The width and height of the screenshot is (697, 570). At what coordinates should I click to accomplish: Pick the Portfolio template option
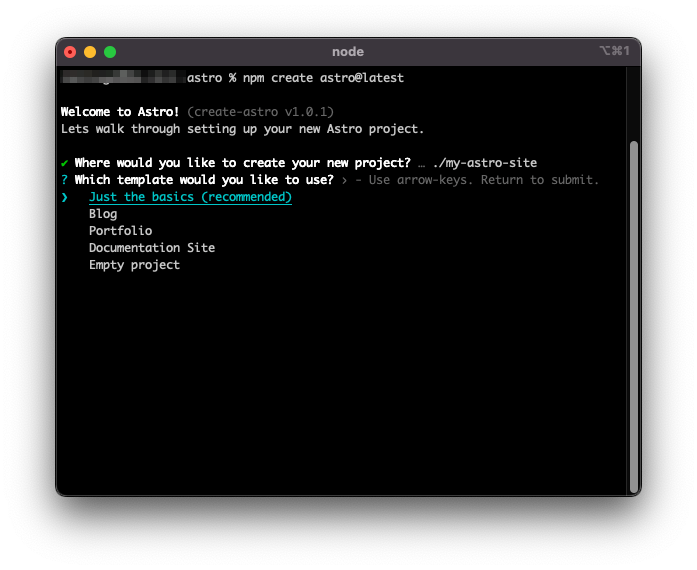[x=120, y=231]
